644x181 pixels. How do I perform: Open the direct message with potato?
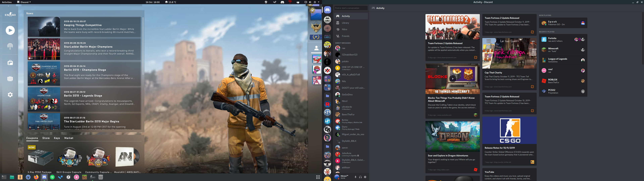coord(345,61)
